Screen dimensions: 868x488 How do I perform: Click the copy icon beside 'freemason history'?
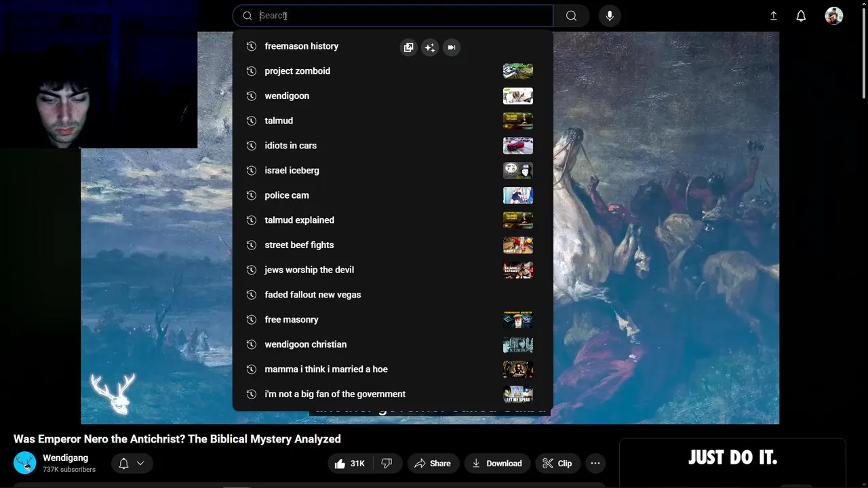point(408,47)
